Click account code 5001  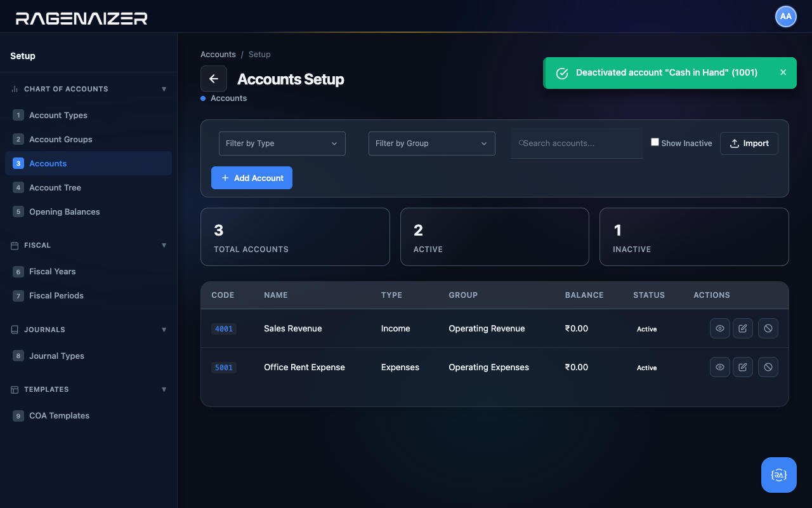[224, 368]
